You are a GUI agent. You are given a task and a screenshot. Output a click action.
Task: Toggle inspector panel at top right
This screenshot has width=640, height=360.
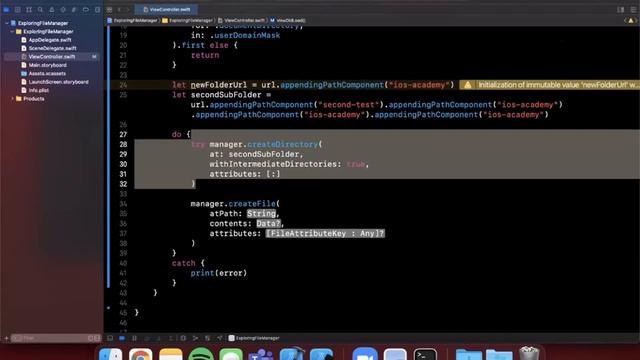(x=633, y=9)
